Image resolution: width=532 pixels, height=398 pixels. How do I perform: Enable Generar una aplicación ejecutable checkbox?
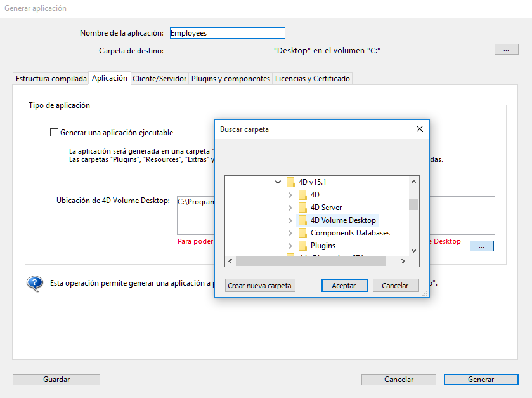pyautogui.click(x=54, y=133)
